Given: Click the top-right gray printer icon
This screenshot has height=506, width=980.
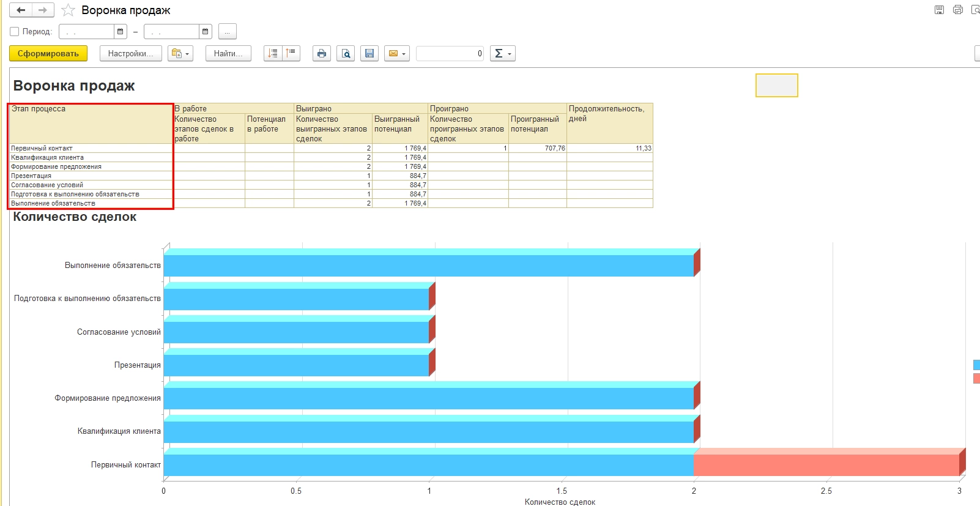Looking at the screenshot, I should (958, 10).
